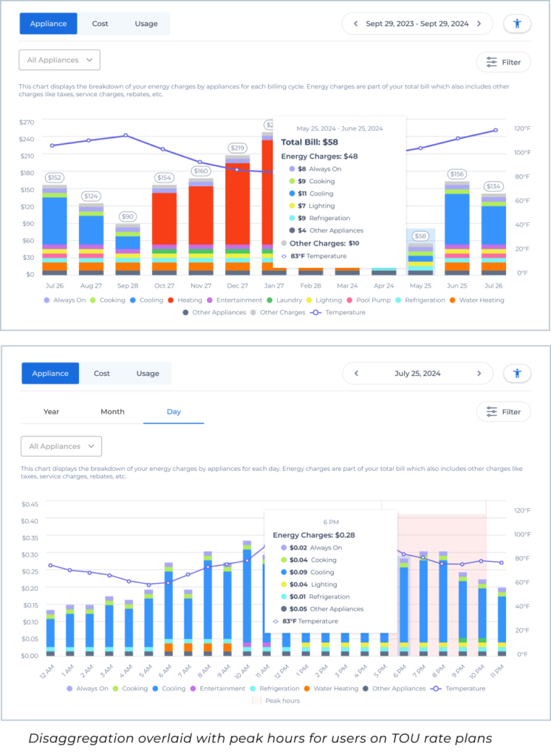
Task: Select Cost view in top panel
Action: tap(100, 24)
